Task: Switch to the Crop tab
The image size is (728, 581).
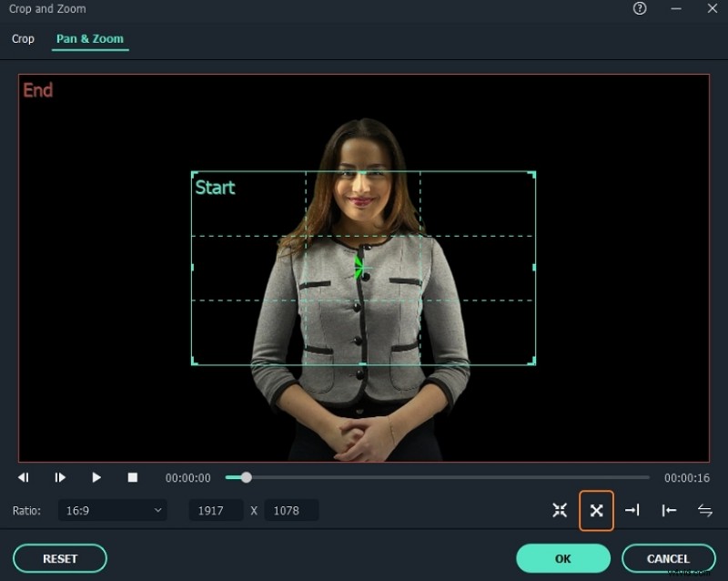Action: [22, 39]
